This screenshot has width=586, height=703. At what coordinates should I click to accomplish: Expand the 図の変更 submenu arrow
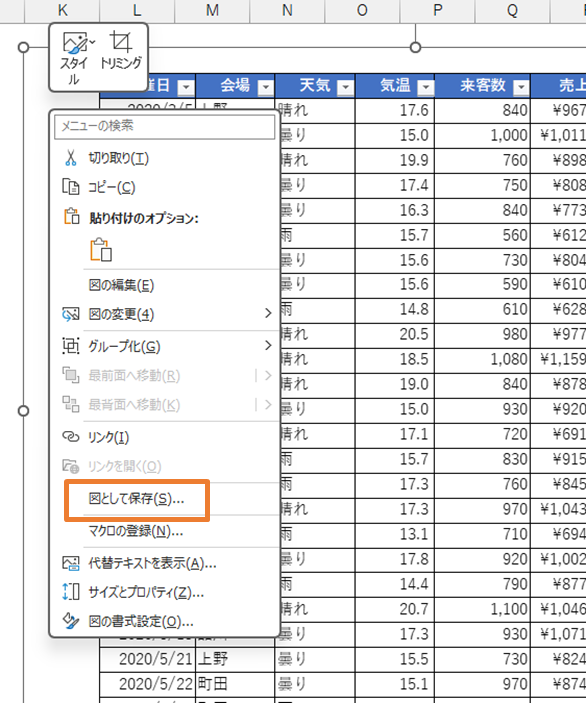pyautogui.click(x=268, y=313)
